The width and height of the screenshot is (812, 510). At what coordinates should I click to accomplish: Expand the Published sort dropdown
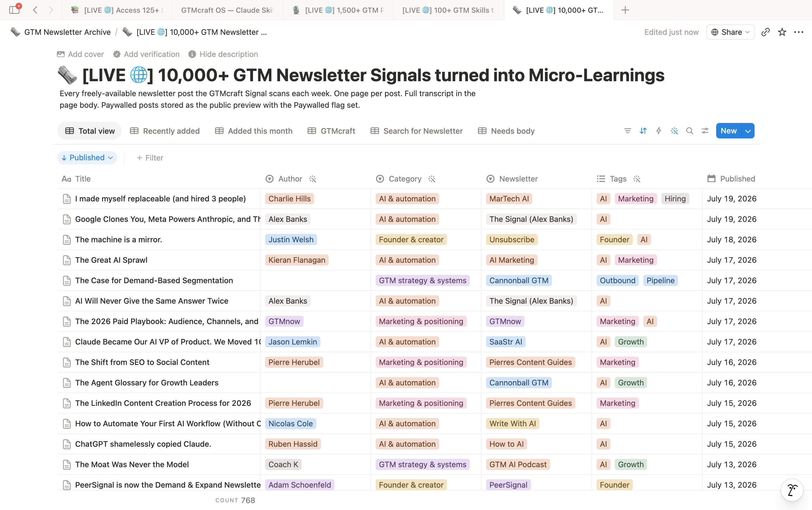[x=87, y=157]
